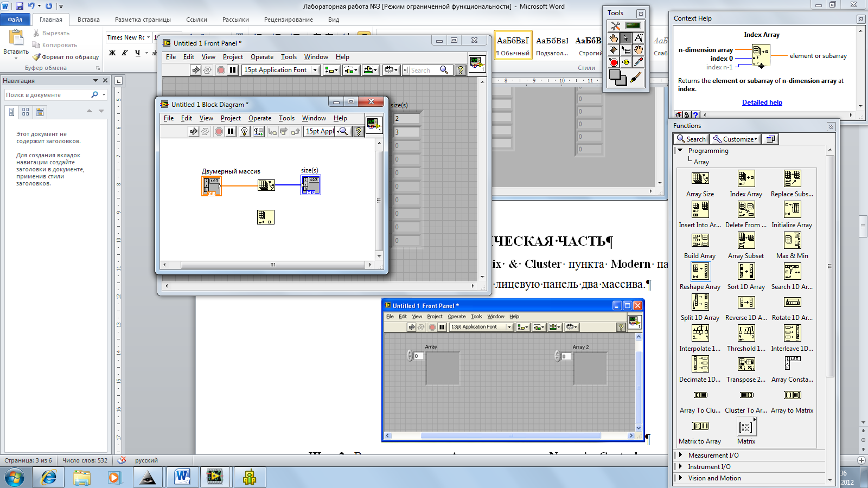Pick the Connect Wire spool tool
The height and width of the screenshot is (488, 868).
tap(614, 50)
